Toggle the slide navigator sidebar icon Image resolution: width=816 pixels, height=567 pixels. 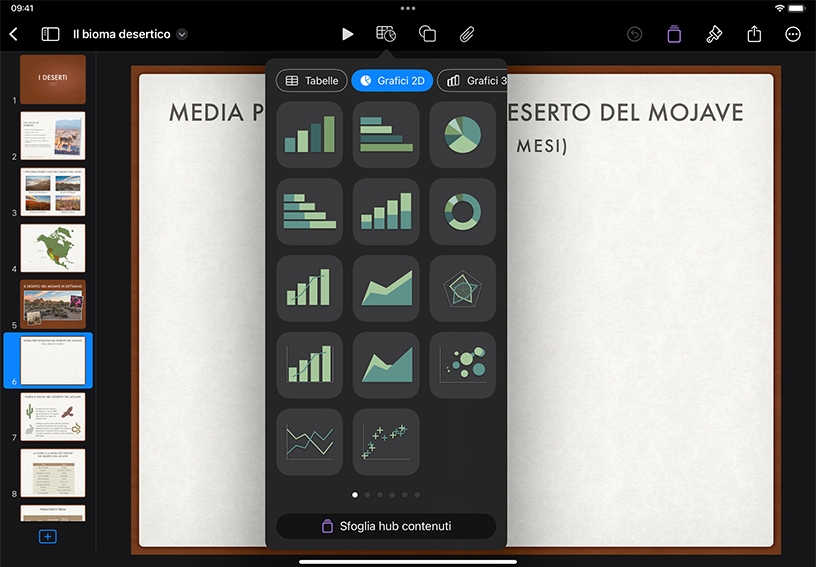(x=50, y=34)
